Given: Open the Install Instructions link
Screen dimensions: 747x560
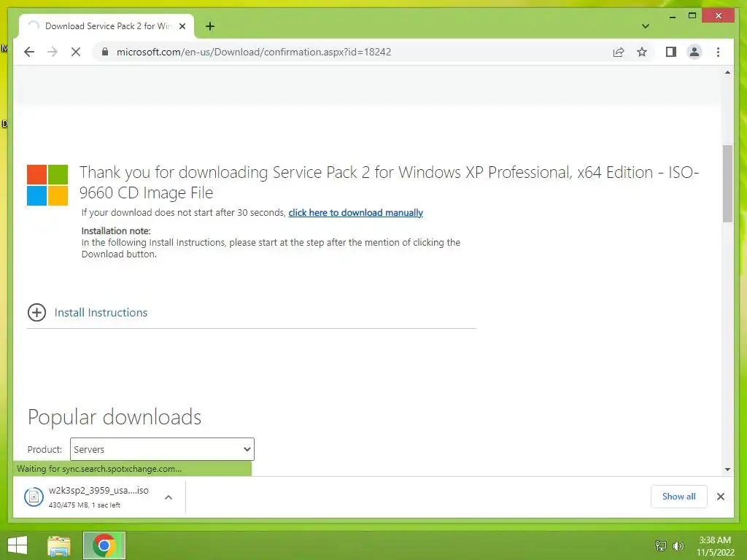Looking at the screenshot, I should pyautogui.click(x=101, y=312).
